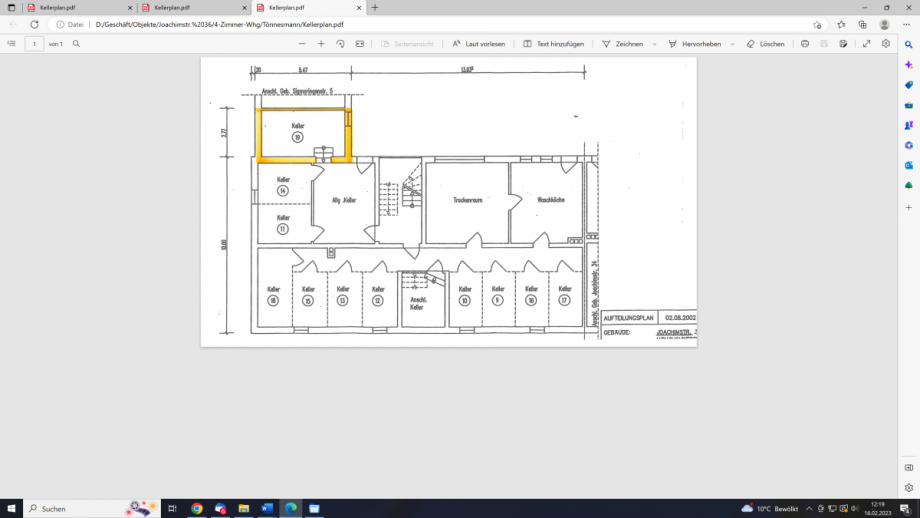Close the active third Kellerplan.pdf tab

(x=359, y=8)
